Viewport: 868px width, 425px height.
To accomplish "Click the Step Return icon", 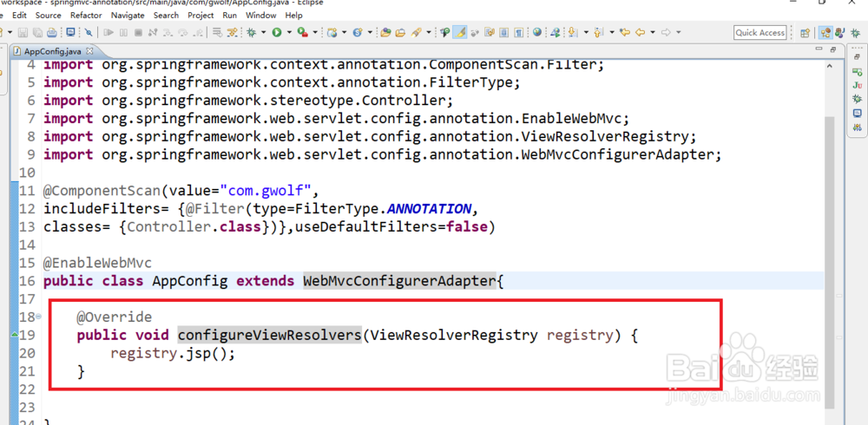I will pos(198,33).
